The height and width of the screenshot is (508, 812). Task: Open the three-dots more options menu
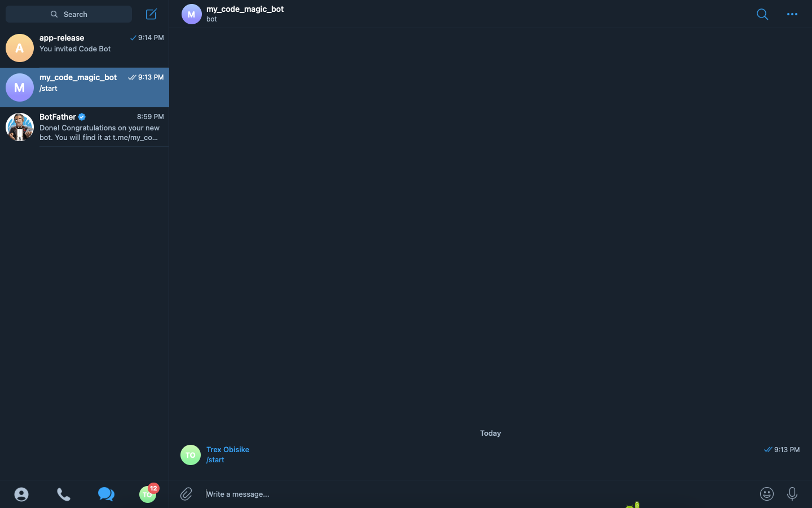pyautogui.click(x=792, y=14)
